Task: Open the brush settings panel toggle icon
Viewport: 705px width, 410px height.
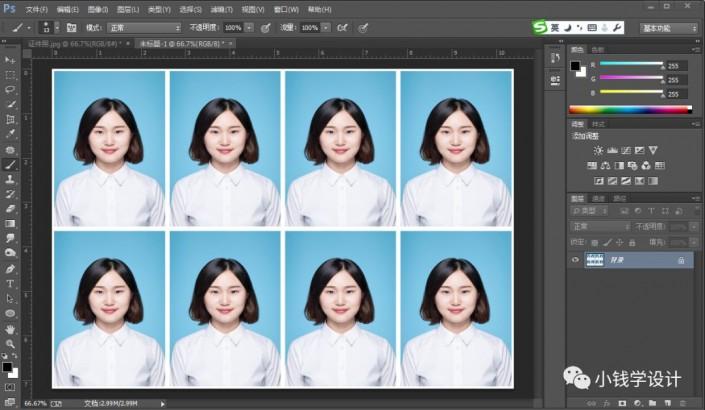Action: pos(71,28)
